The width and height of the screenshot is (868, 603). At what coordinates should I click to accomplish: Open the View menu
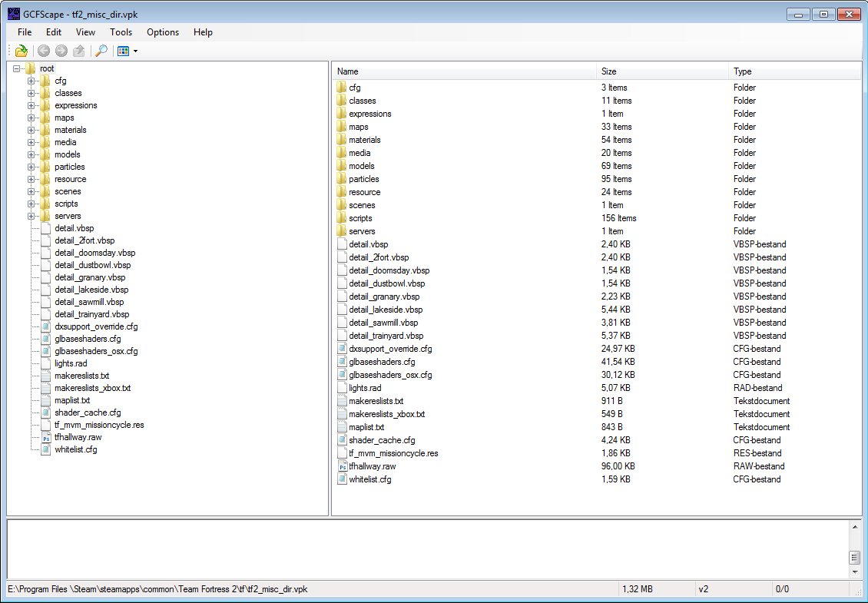pos(85,32)
